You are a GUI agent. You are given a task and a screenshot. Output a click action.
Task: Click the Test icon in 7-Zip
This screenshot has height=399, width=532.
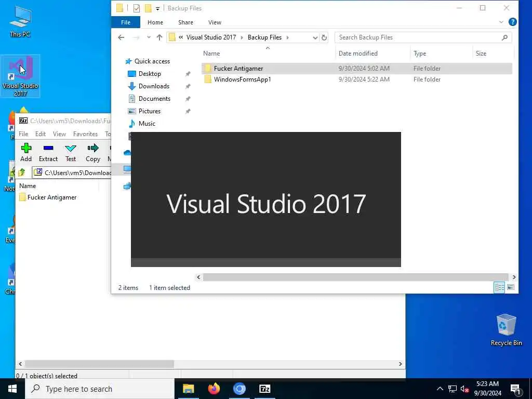click(x=71, y=152)
